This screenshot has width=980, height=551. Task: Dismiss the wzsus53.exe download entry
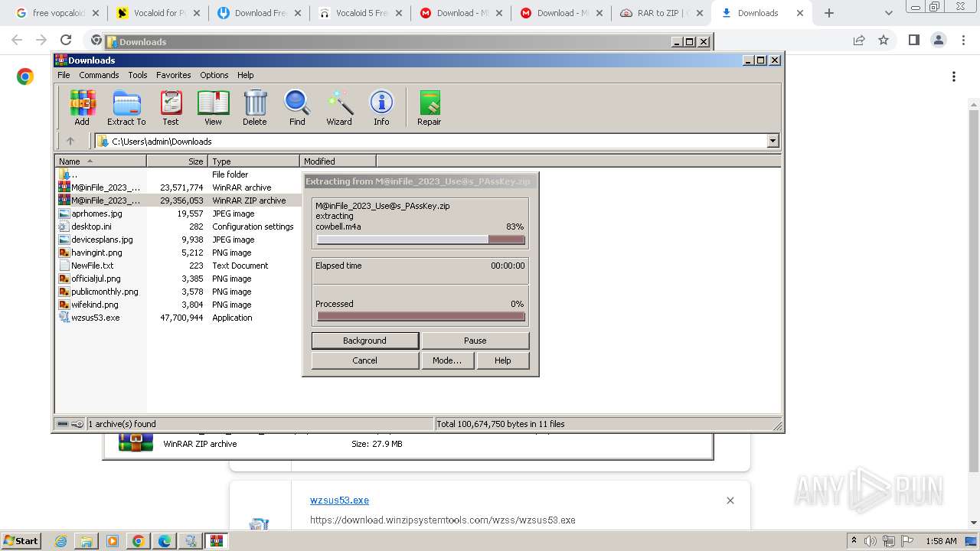[x=730, y=500]
